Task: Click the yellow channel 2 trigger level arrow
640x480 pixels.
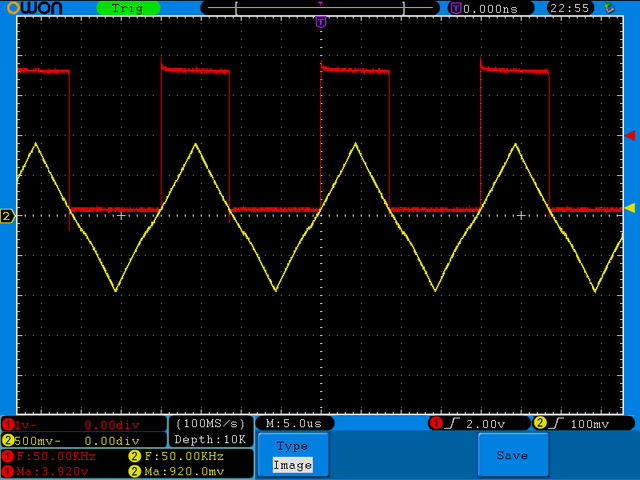Action: tap(630, 208)
